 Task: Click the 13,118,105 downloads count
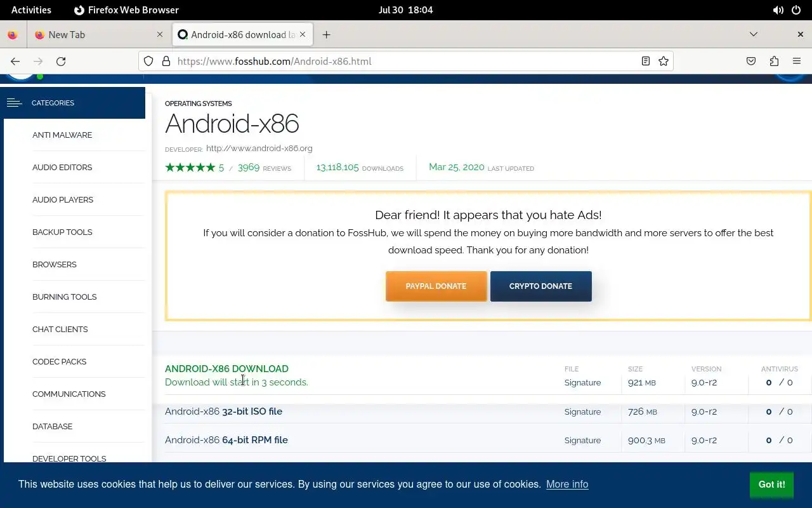pyautogui.click(x=337, y=168)
